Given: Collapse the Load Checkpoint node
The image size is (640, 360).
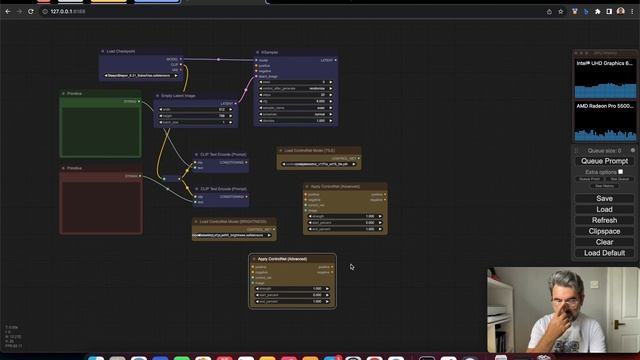Looking at the screenshot, I should tap(102, 51).
